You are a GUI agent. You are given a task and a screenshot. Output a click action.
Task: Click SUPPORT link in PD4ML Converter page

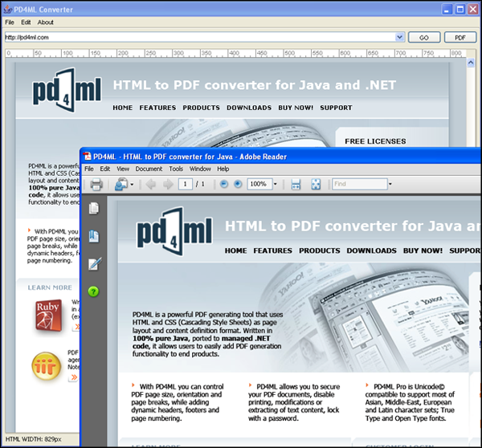pos(337,108)
